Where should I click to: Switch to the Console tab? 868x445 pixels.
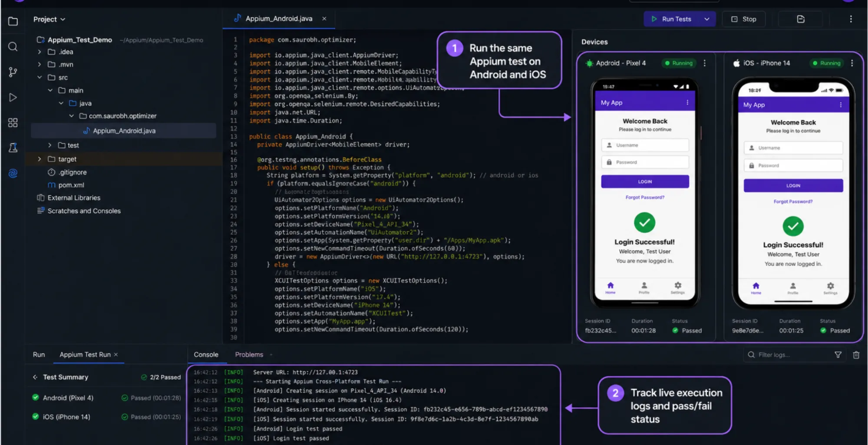point(206,355)
